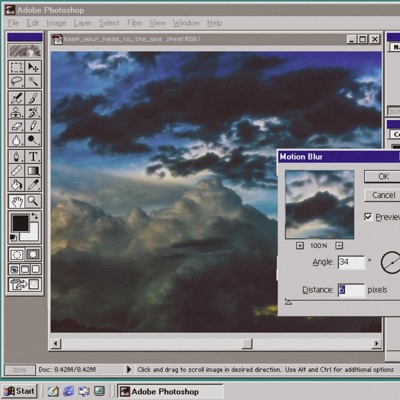The width and height of the screenshot is (400, 400).
Task: Open the Windows Start menu
Action: click(19, 391)
